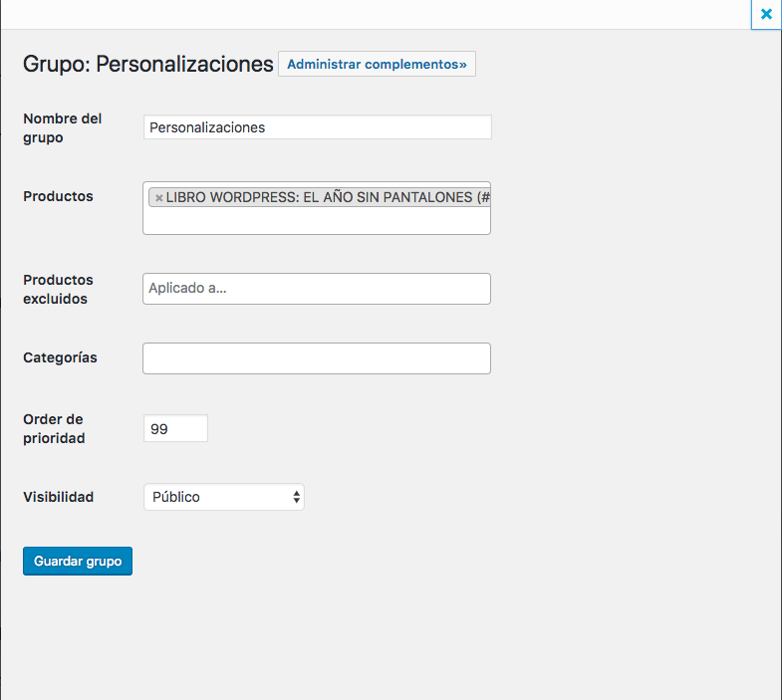The width and height of the screenshot is (782, 700).
Task: Open Administrar complementos
Action: (x=377, y=65)
